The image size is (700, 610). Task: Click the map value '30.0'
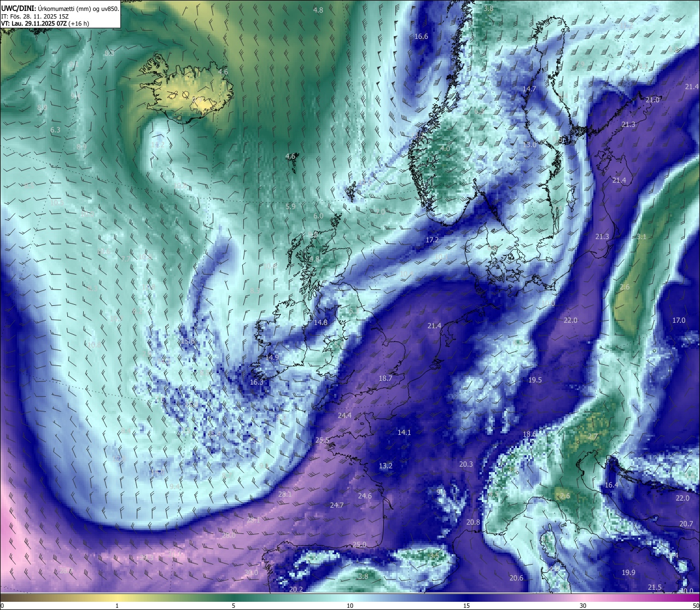coord(251,573)
